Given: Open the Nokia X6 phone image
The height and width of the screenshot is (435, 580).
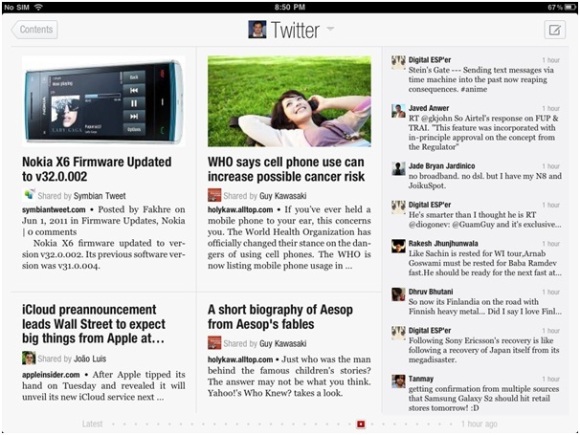Looking at the screenshot, I should tap(104, 101).
